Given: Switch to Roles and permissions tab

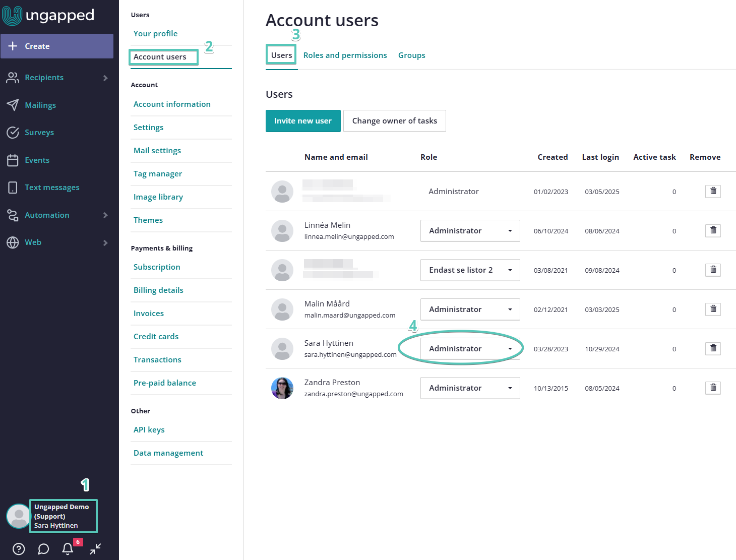Looking at the screenshot, I should point(345,55).
